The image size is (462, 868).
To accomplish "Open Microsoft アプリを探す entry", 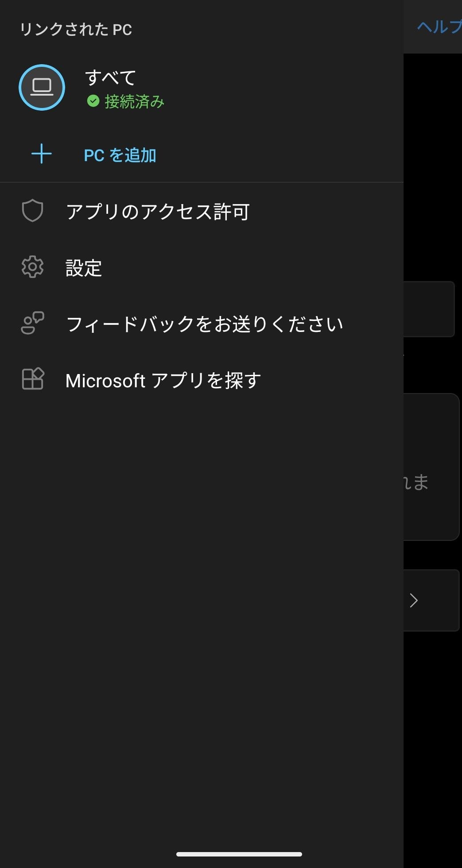I will click(163, 380).
